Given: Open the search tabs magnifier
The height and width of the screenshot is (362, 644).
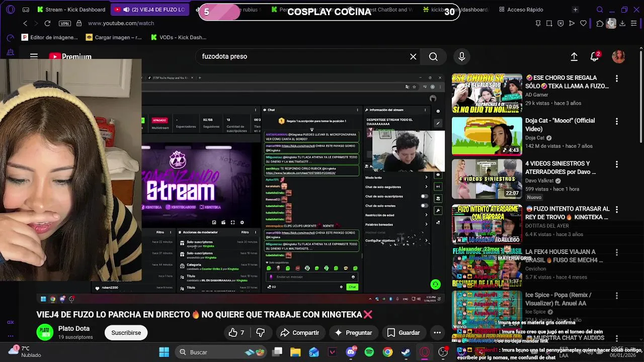Looking at the screenshot, I should 600,10.
